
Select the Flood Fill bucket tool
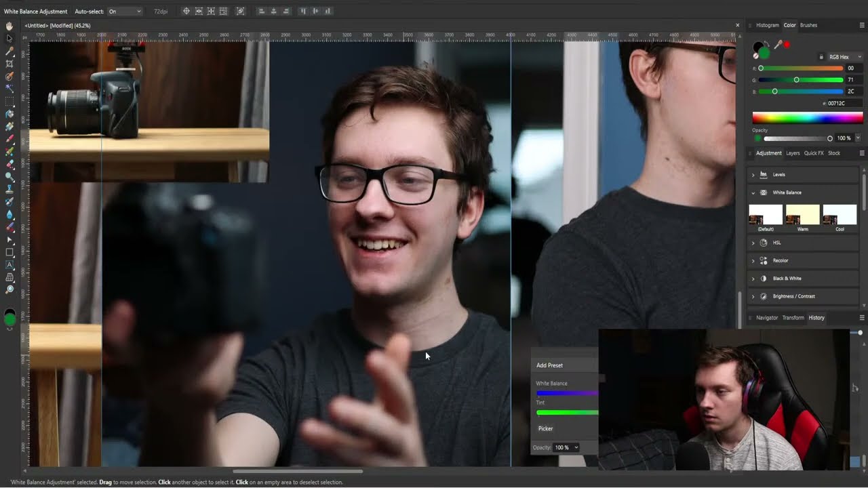point(9,114)
